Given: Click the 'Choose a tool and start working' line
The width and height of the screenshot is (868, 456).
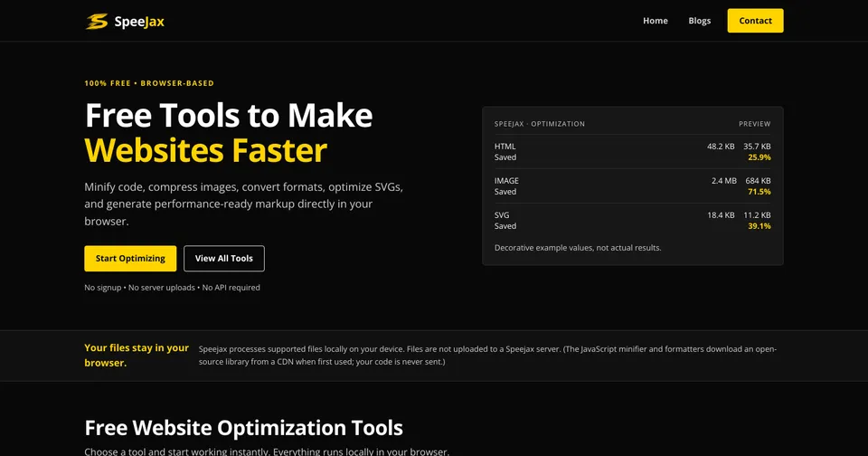Looking at the screenshot, I should pyautogui.click(x=267, y=451).
